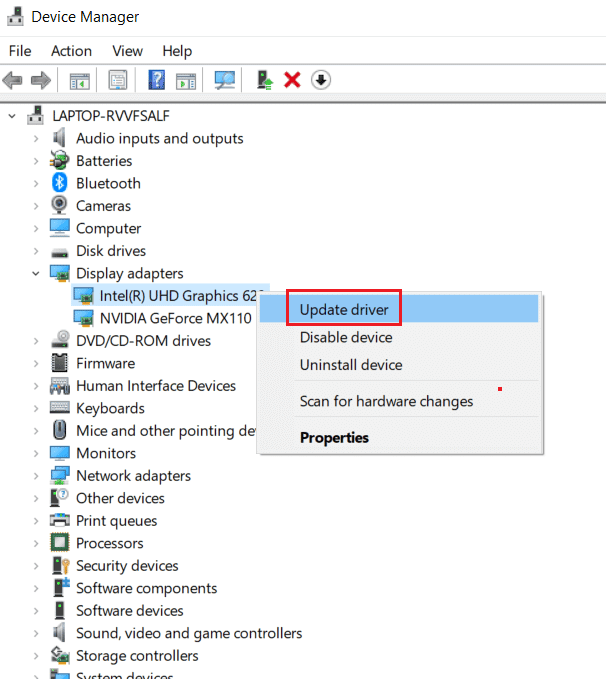The width and height of the screenshot is (607, 679).
Task: Expand the Network adapters category
Action: tap(36, 476)
